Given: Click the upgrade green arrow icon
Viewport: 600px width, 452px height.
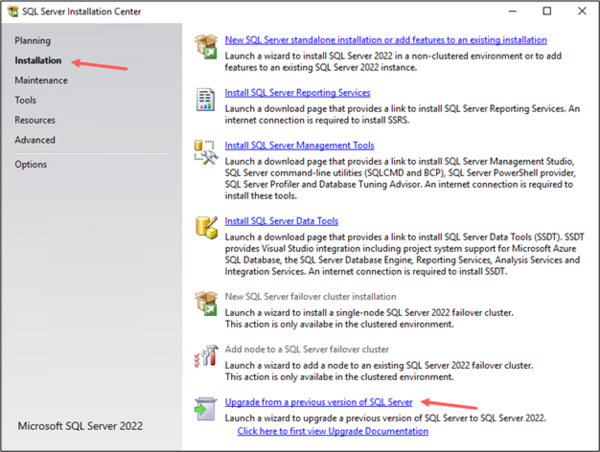Looking at the screenshot, I should coord(205,409).
